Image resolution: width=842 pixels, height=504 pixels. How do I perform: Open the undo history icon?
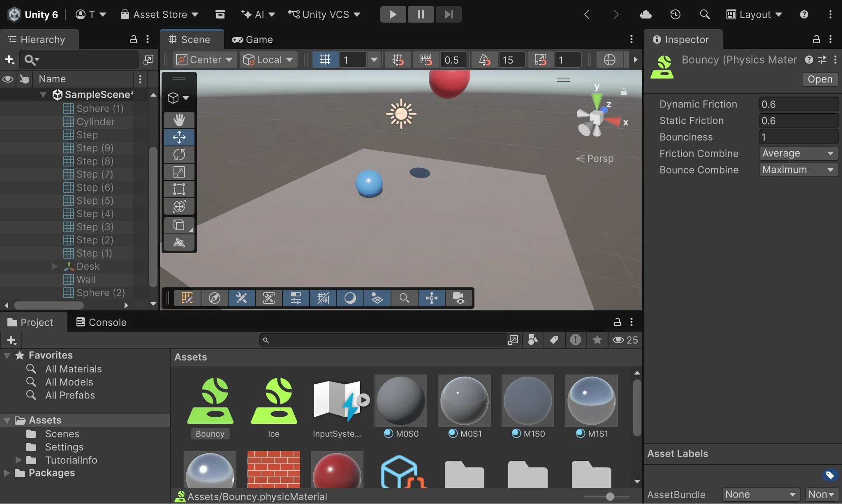[x=675, y=14]
